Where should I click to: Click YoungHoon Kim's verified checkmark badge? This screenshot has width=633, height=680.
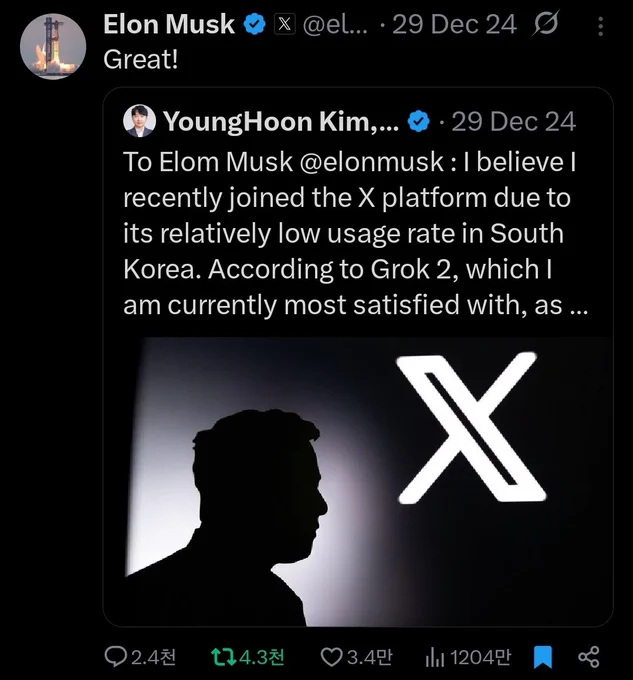pyautogui.click(x=418, y=121)
